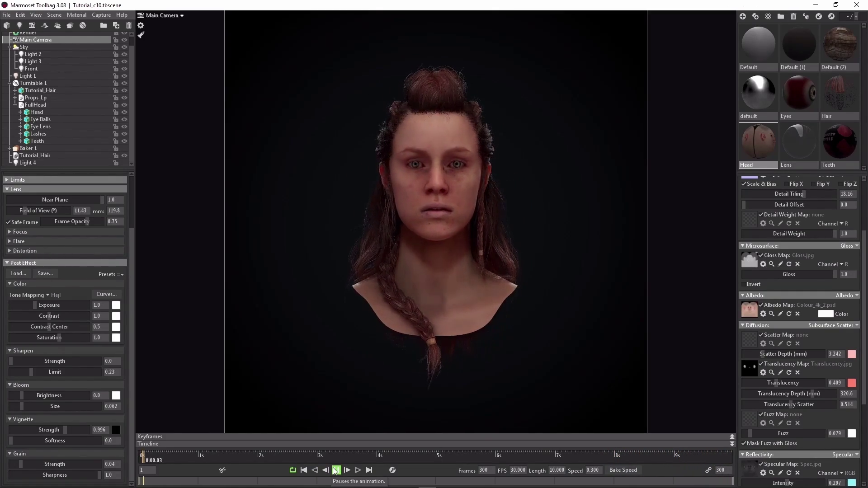Click the Bake Speed button
This screenshot has height=488, width=868.
623,470
